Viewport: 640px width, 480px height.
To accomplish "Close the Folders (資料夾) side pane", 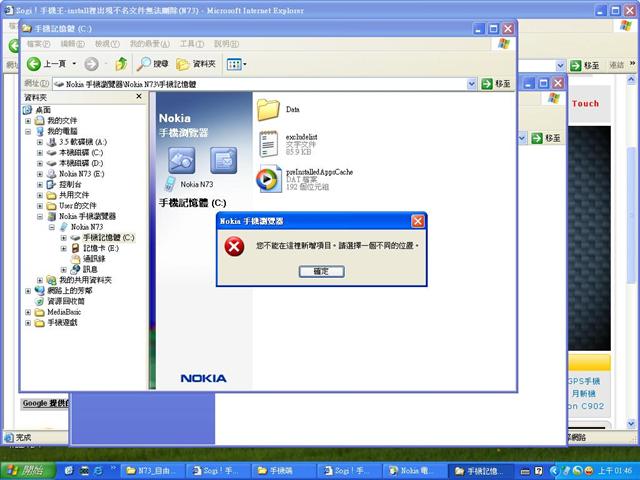I will 139,96.
